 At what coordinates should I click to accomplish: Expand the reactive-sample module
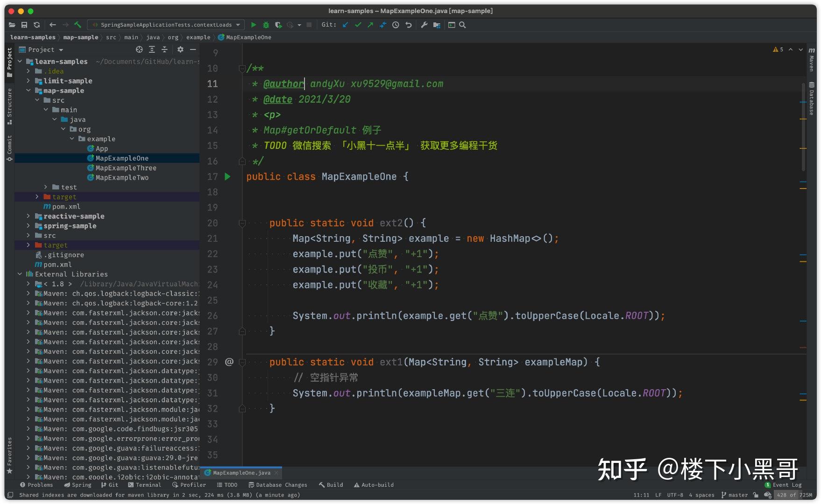point(28,216)
